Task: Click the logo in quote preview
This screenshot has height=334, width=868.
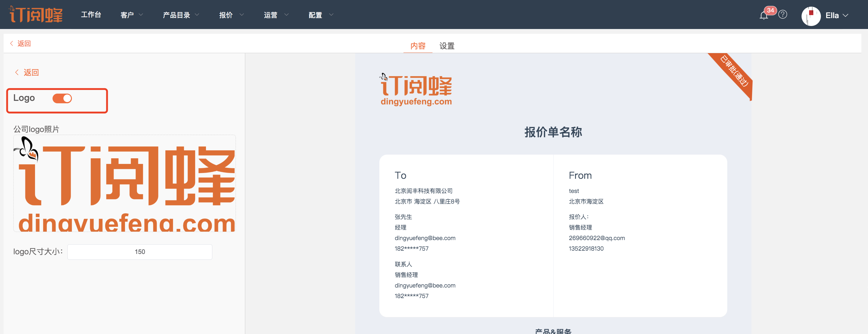Action: point(416,89)
